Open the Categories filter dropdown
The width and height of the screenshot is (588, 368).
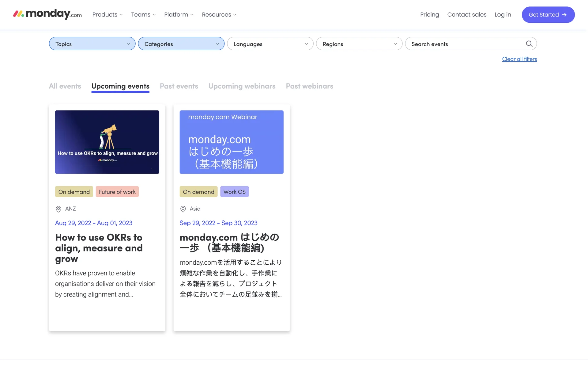(181, 44)
